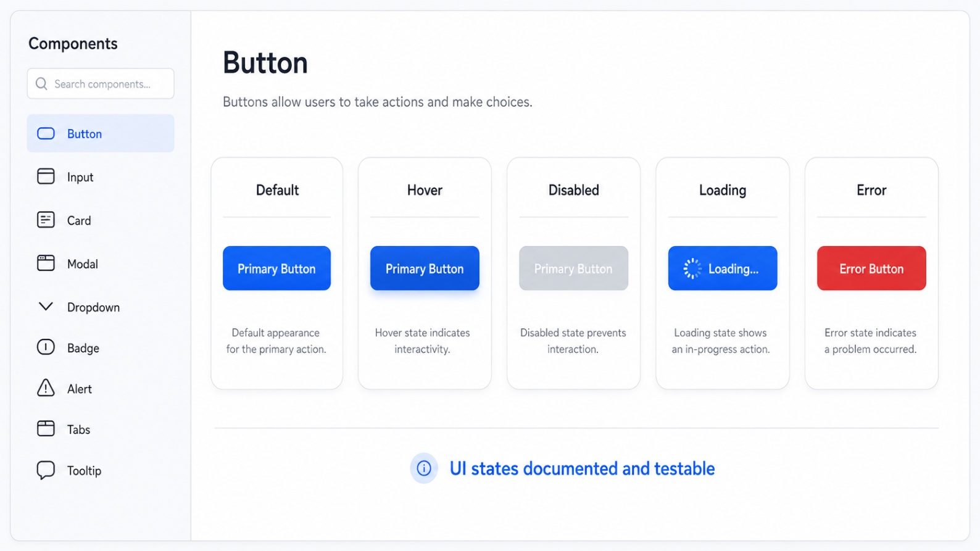The width and height of the screenshot is (980, 551).
Task: Click the Tabs component icon
Action: (46, 428)
